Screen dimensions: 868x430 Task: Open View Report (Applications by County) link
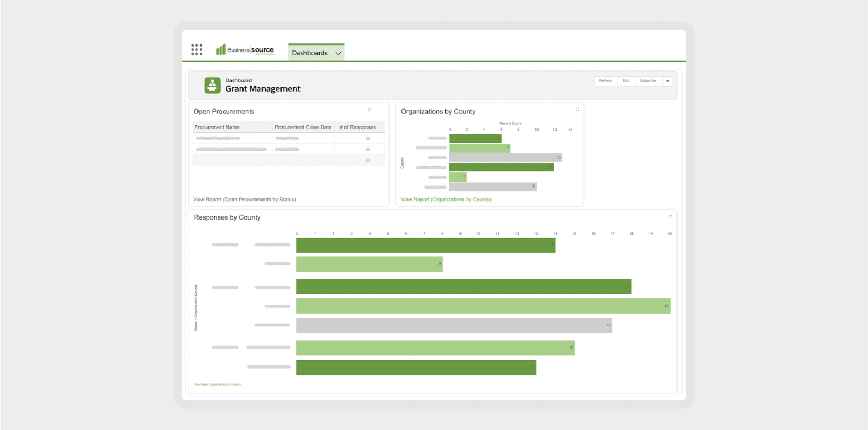coord(218,384)
